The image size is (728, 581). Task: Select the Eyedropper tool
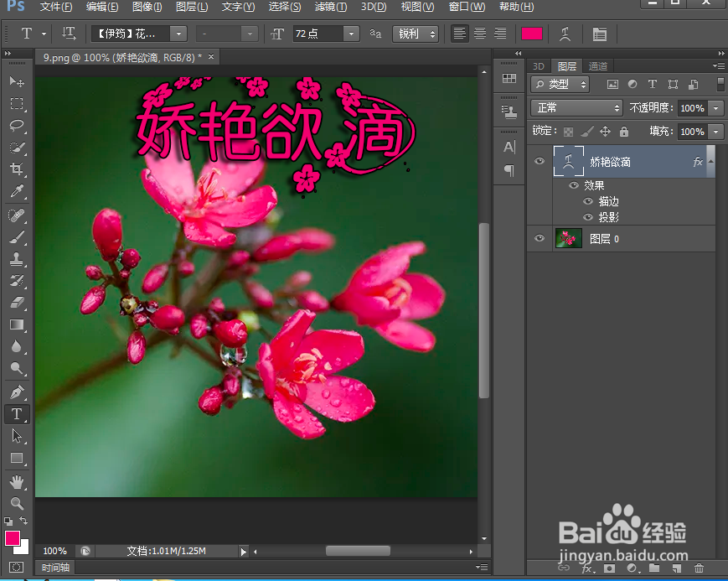18,191
